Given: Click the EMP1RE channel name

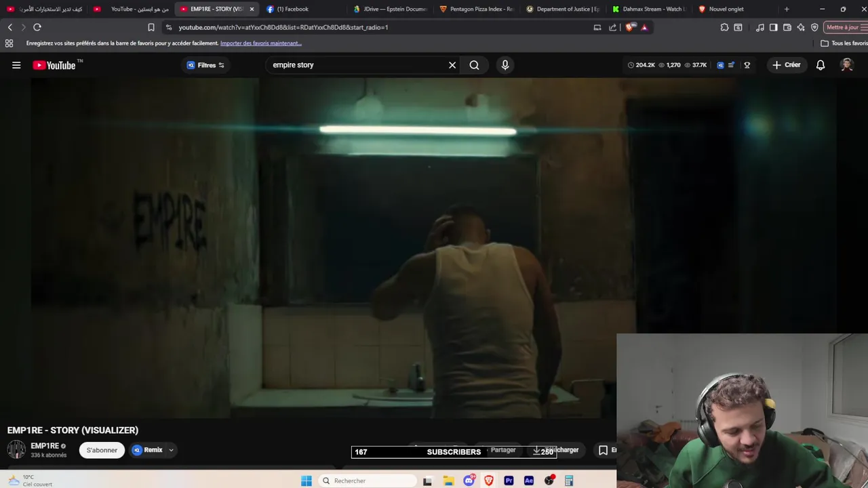Looking at the screenshot, I should (x=45, y=446).
